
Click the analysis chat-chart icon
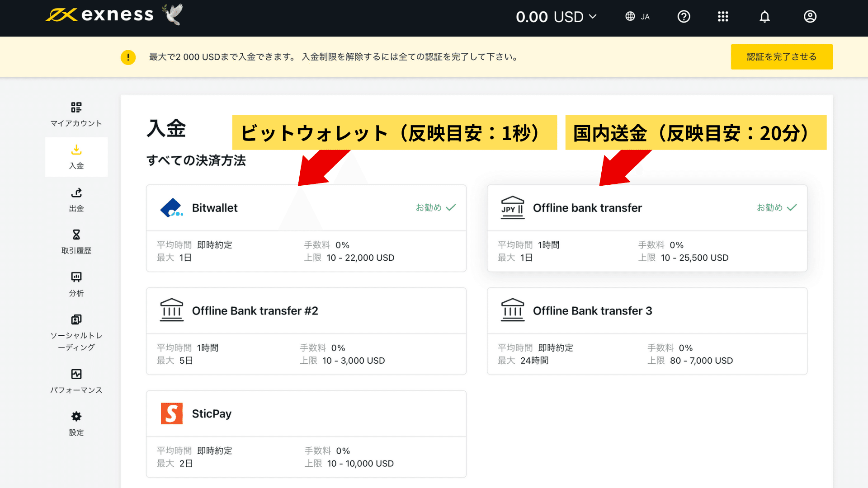coord(76,277)
